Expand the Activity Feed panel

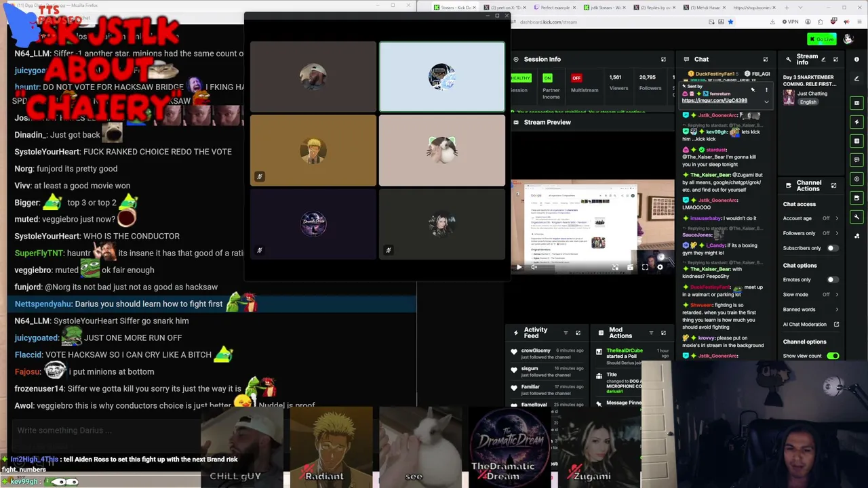point(578,332)
